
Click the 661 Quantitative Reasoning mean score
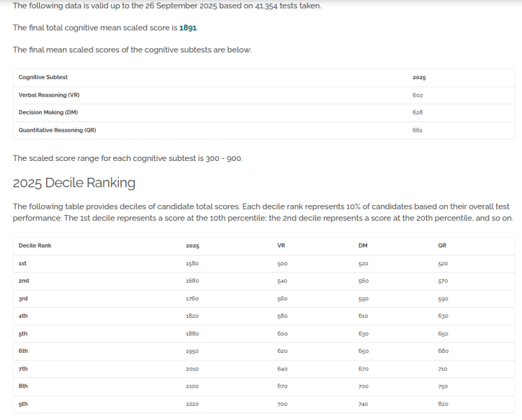[418, 130]
